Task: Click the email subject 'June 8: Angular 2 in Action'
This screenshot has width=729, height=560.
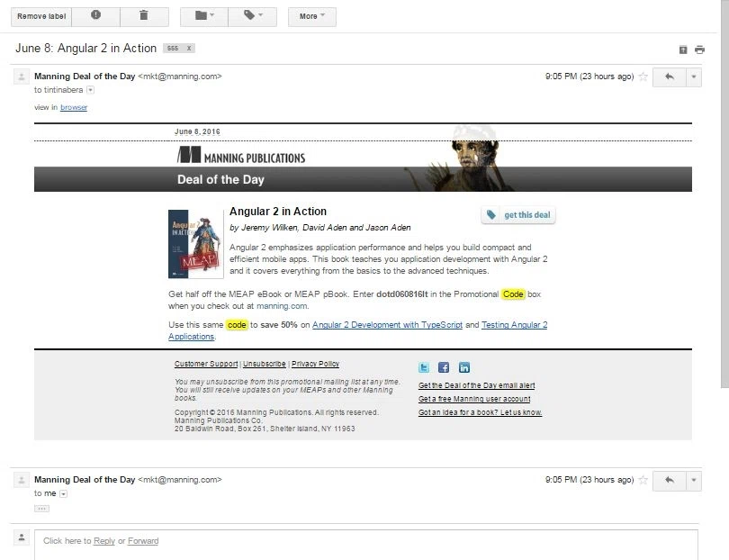Action: 86,48
